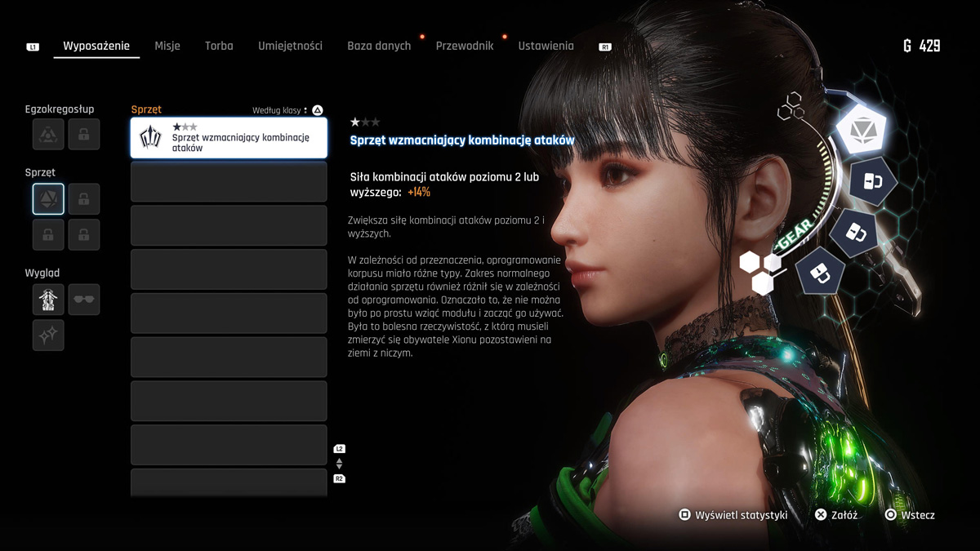
Task: Select the unlocked Egzokręgosłup slot icon
Action: coord(48,135)
